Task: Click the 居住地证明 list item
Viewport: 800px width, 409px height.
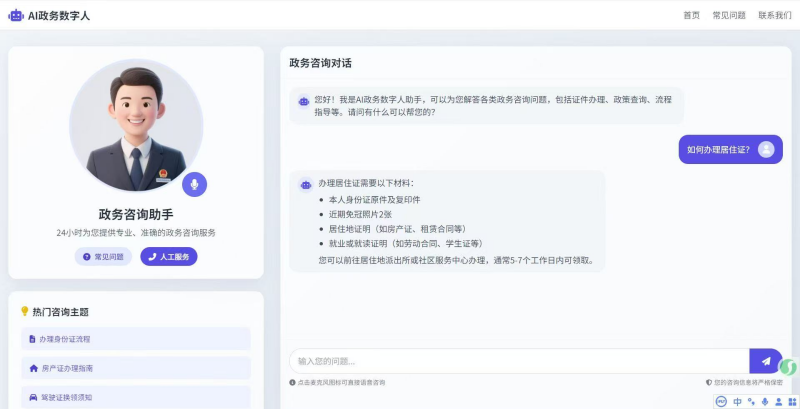Action: point(398,228)
